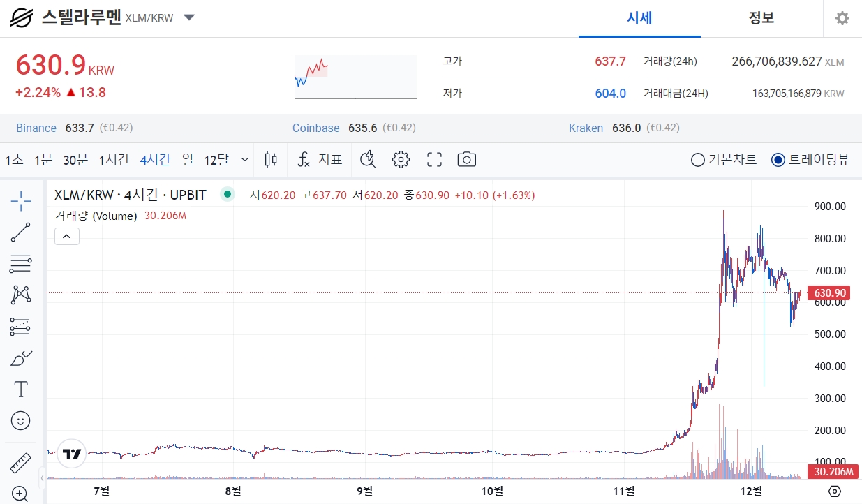862x504 pixels.
Task: Select the brush drawing tool
Action: [x=21, y=358]
